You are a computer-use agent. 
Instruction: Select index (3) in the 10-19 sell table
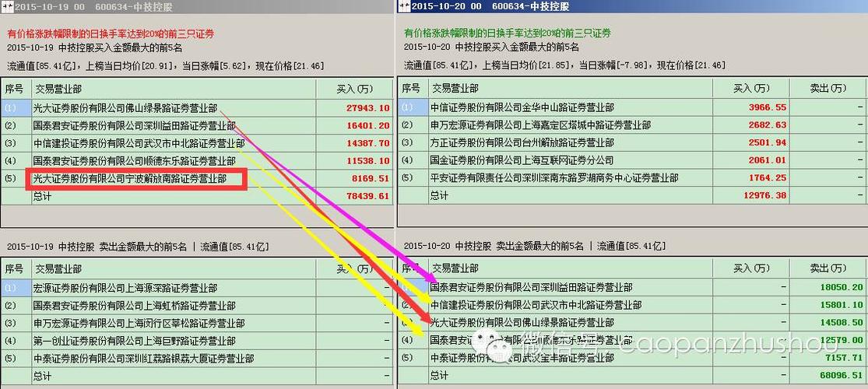click(11, 324)
